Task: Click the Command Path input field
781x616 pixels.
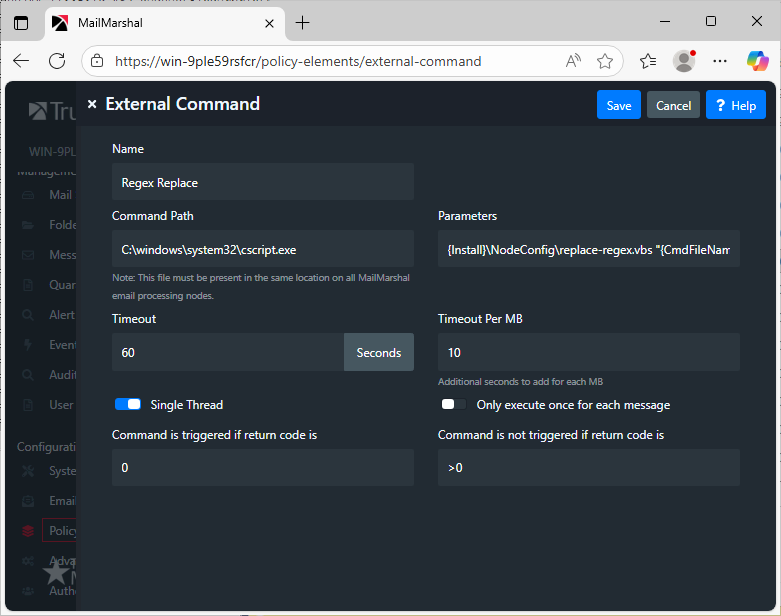Action: (x=262, y=248)
